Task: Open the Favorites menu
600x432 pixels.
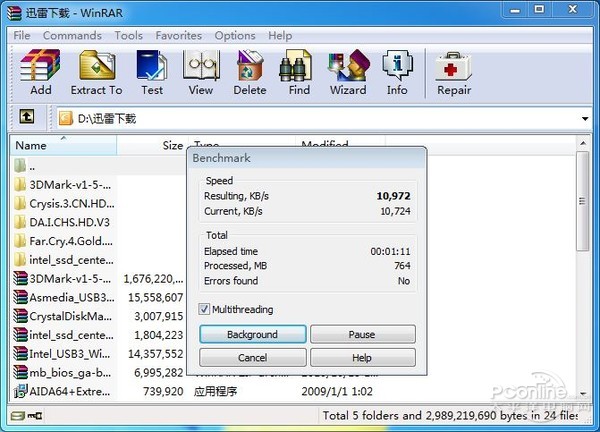Action: [x=178, y=36]
